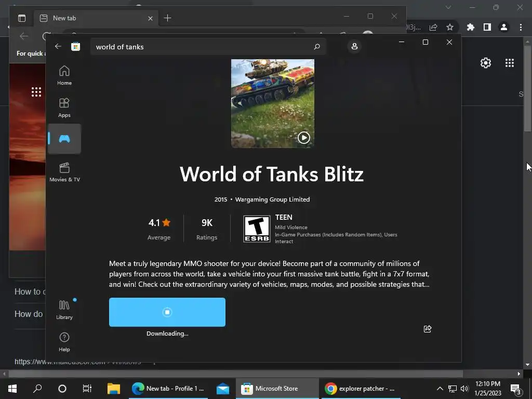The image size is (532, 399).
Task: Expand Chrome tab search chevron
Action: pyautogui.click(x=448, y=7)
